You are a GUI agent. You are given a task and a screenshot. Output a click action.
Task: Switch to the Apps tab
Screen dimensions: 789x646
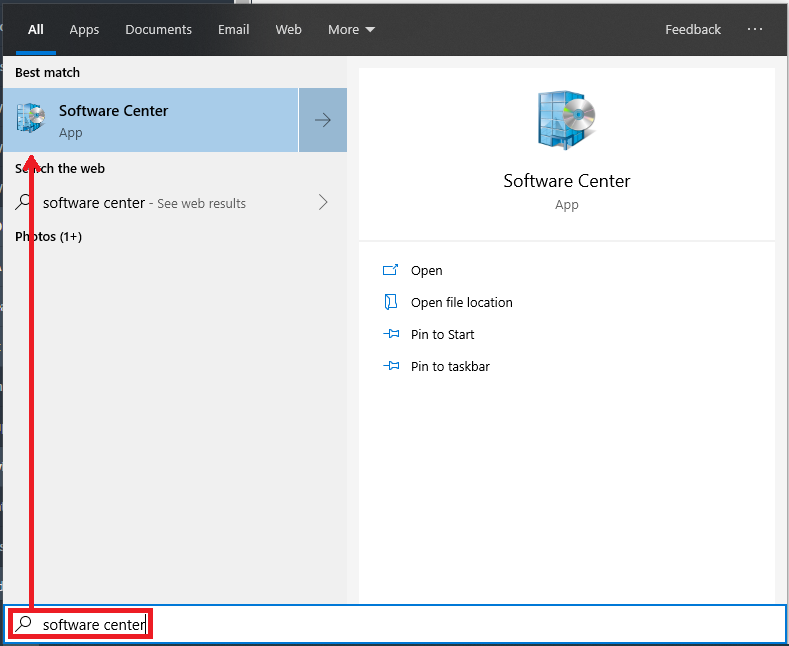pos(84,29)
